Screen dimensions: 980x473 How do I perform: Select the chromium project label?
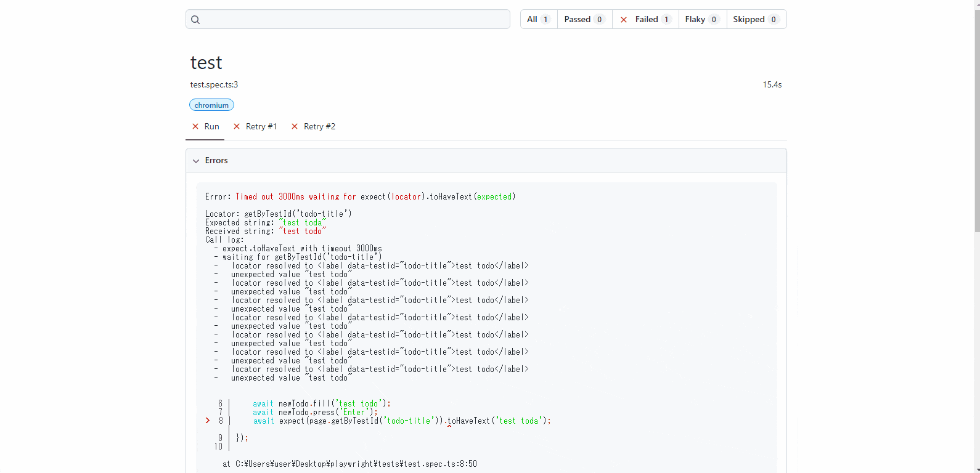[211, 105]
